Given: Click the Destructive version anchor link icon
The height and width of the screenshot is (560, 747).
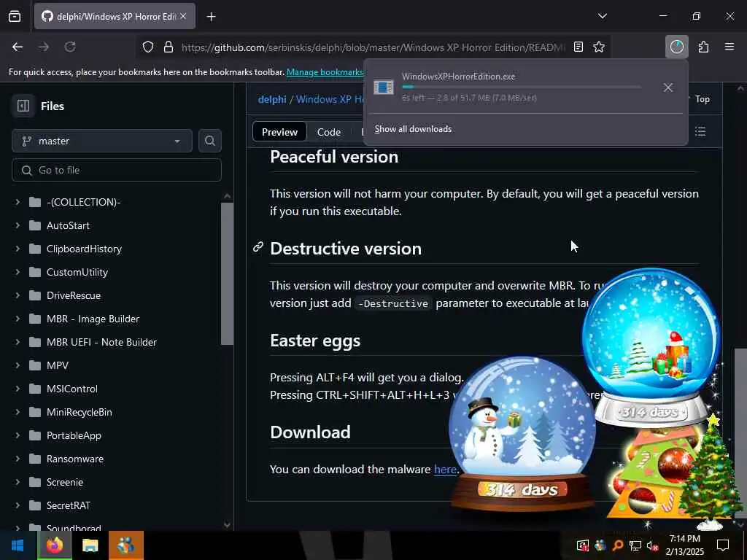Looking at the screenshot, I should [258, 246].
